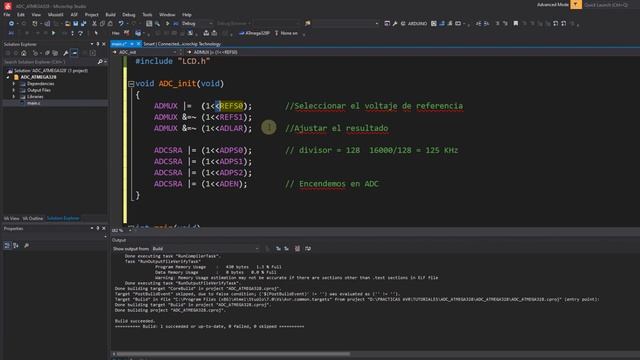Open the Tools menu
The height and width of the screenshot is (360, 640).
pyautogui.click(x=147, y=15)
